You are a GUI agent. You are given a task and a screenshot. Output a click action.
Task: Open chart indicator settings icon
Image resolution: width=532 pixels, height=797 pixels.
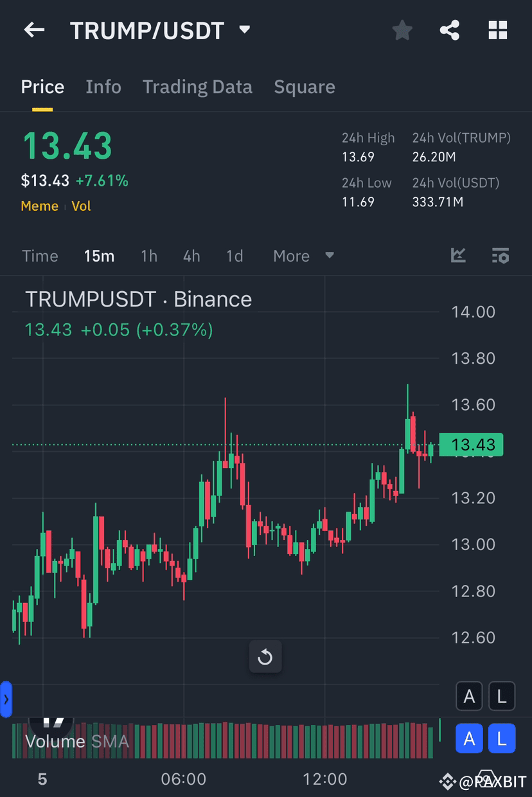(x=501, y=255)
